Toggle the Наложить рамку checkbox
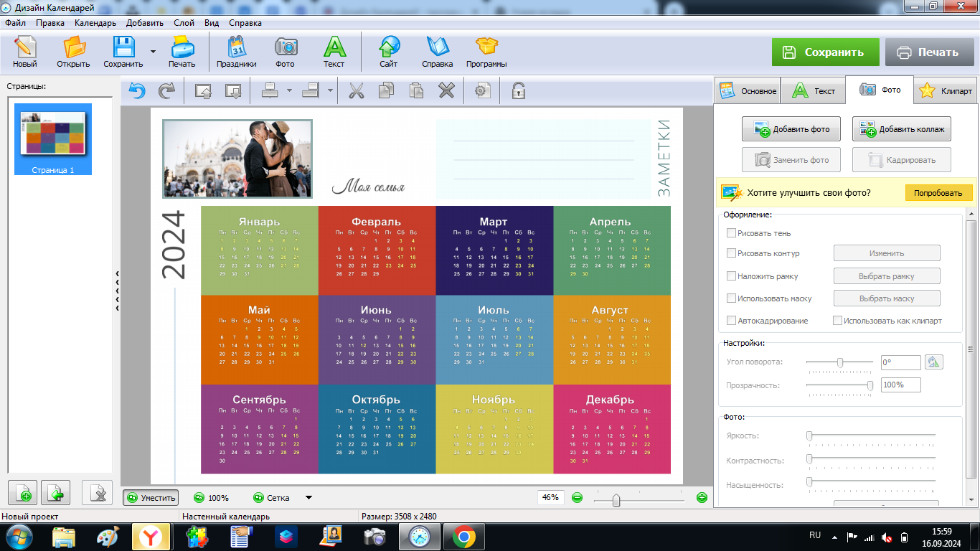Viewport: 980px width, 551px height. click(731, 276)
